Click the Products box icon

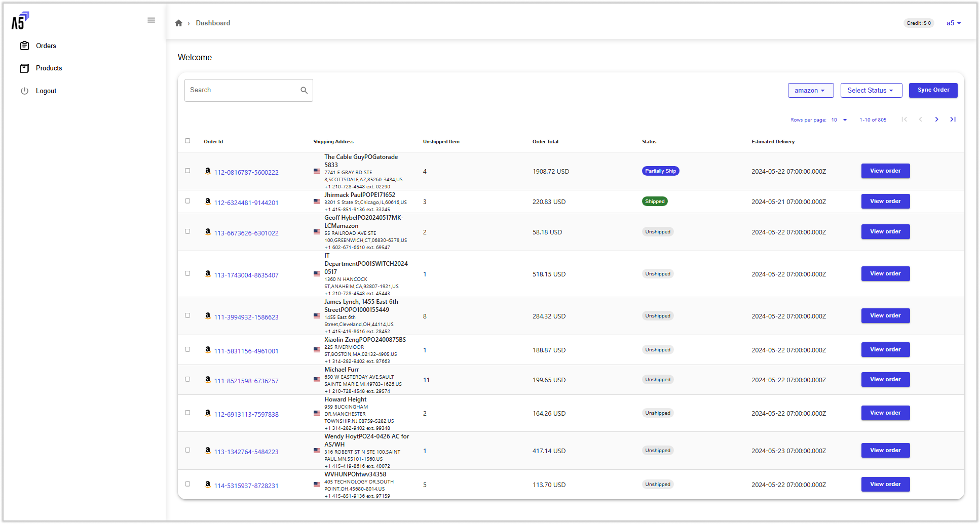point(24,68)
